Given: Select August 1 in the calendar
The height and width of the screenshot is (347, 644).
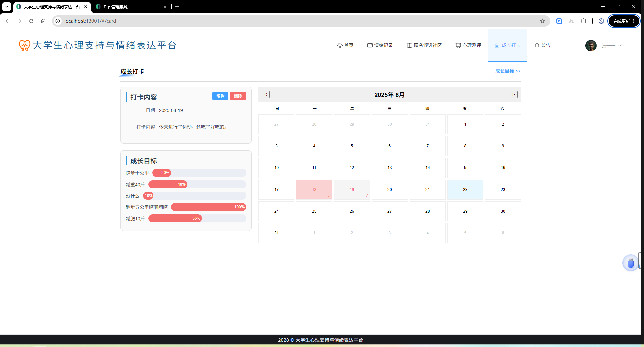Looking at the screenshot, I should (465, 124).
